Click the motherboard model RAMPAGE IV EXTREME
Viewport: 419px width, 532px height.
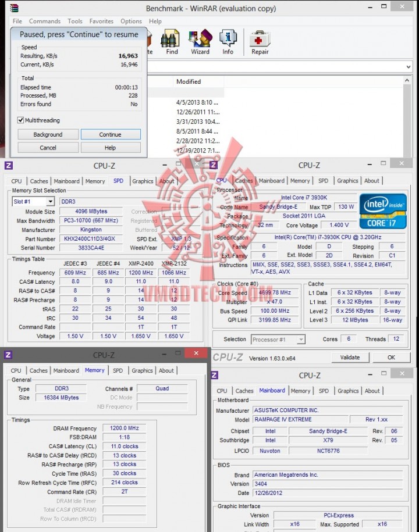300,419
